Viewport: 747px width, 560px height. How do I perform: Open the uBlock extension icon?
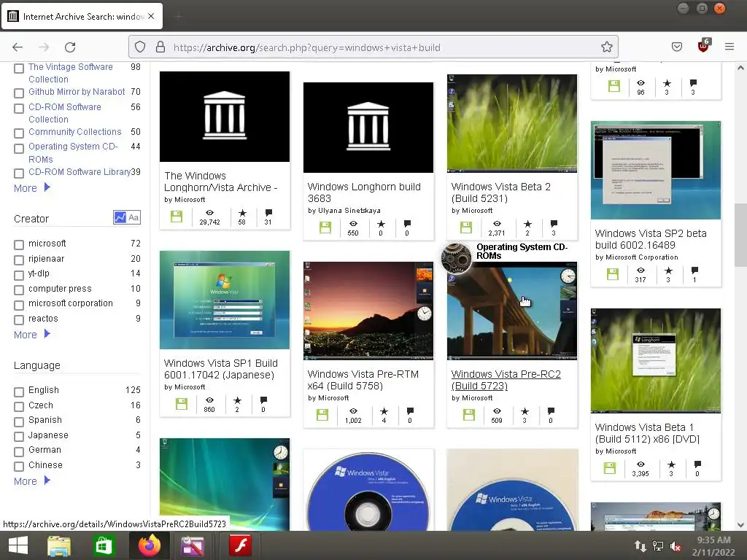pos(703,46)
